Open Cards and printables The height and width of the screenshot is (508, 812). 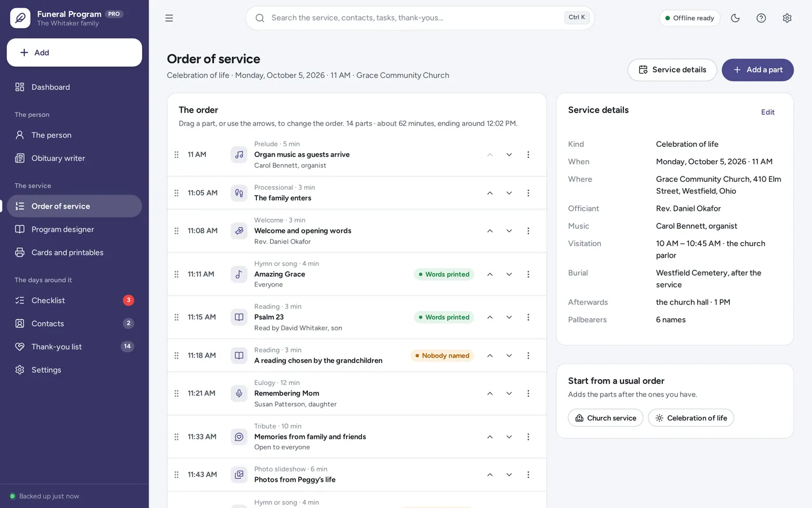click(x=74, y=253)
